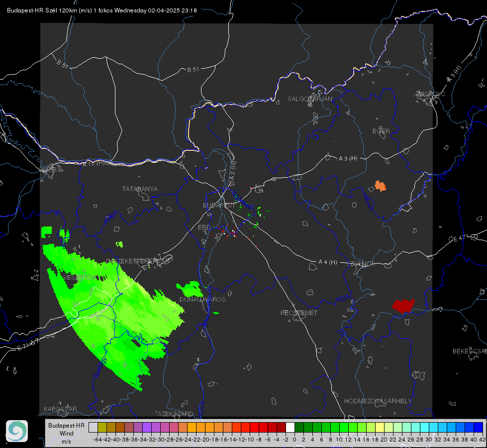The height and width of the screenshot is (448, 487).
Task: Click the HÓDMEZŐVÁSÁRHELY label
Action: click(x=378, y=401)
